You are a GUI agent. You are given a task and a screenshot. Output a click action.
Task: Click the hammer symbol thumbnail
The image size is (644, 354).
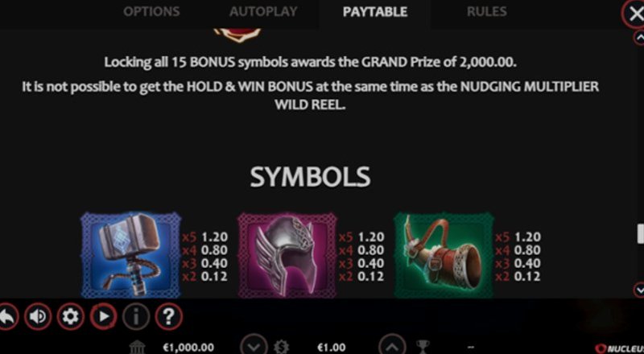point(130,255)
